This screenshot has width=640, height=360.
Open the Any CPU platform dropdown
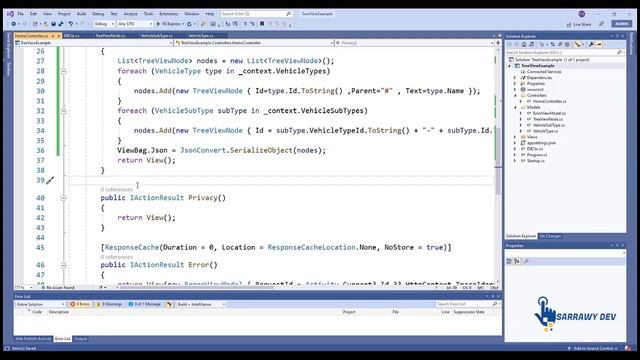point(135,24)
